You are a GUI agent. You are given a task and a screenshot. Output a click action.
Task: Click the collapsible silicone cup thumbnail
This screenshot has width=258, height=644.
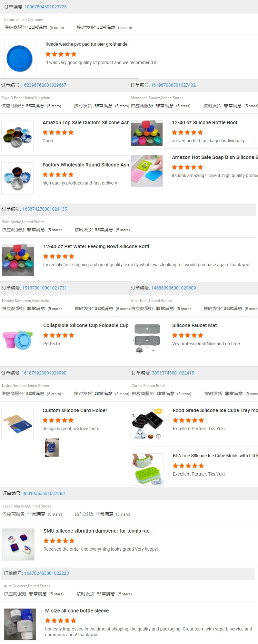18,339
